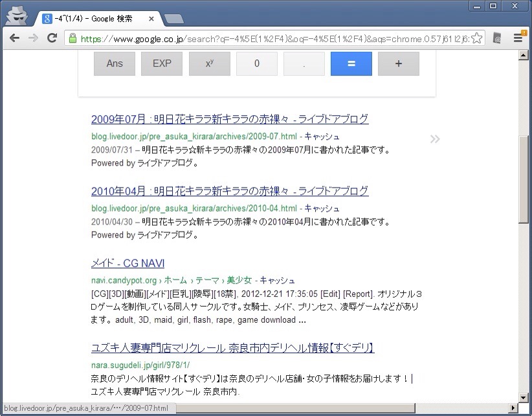
Task: Maximize the Chrome window
Action: pos(493,6)
